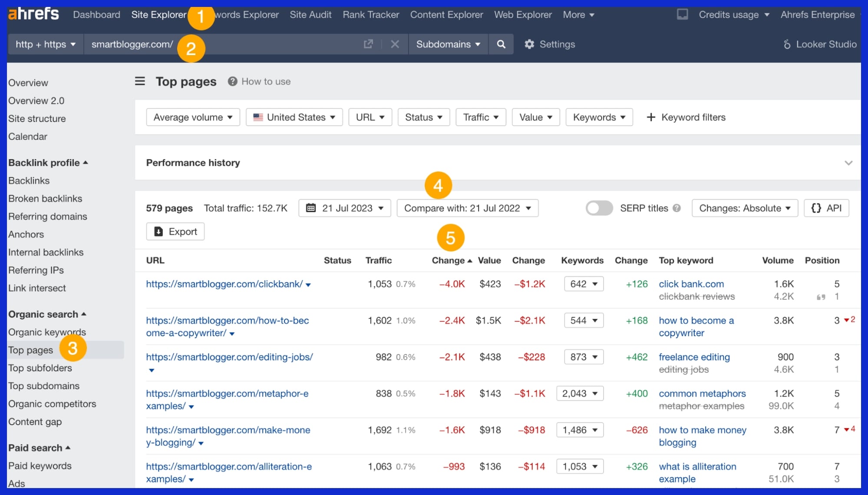
Task: Open Keywords filter dropdown
Action: (599, 117)
